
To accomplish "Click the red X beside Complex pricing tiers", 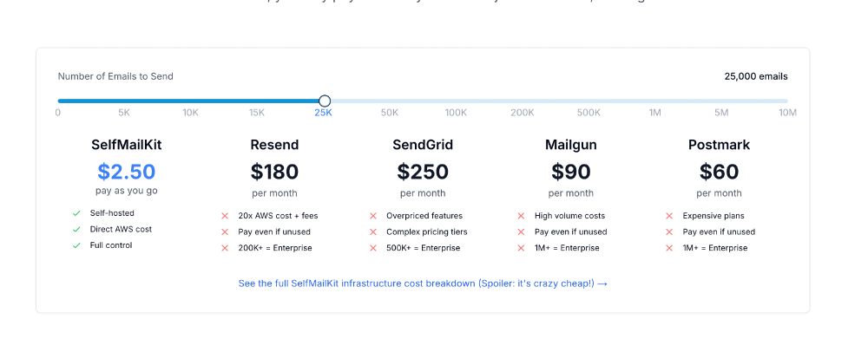I will [x=373, y=231].
